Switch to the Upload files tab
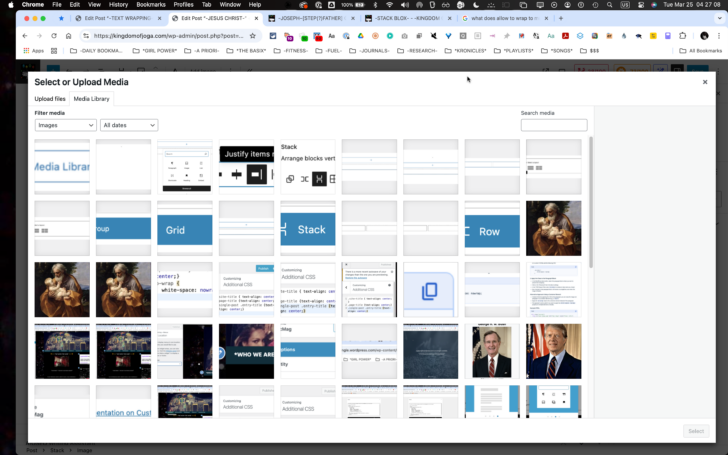The image size is (728, 455). [50, 99]
